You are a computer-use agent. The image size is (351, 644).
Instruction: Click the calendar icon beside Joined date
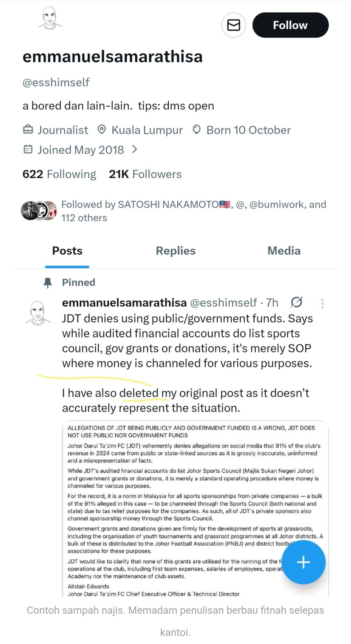point(28,149)
